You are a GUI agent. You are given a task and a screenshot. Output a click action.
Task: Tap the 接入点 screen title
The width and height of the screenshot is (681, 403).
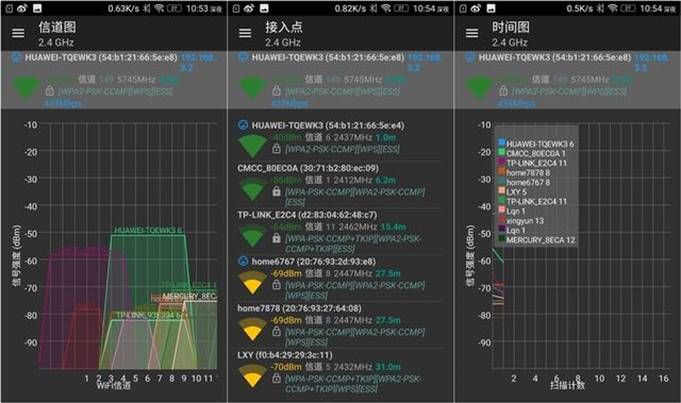click(284, 27)
